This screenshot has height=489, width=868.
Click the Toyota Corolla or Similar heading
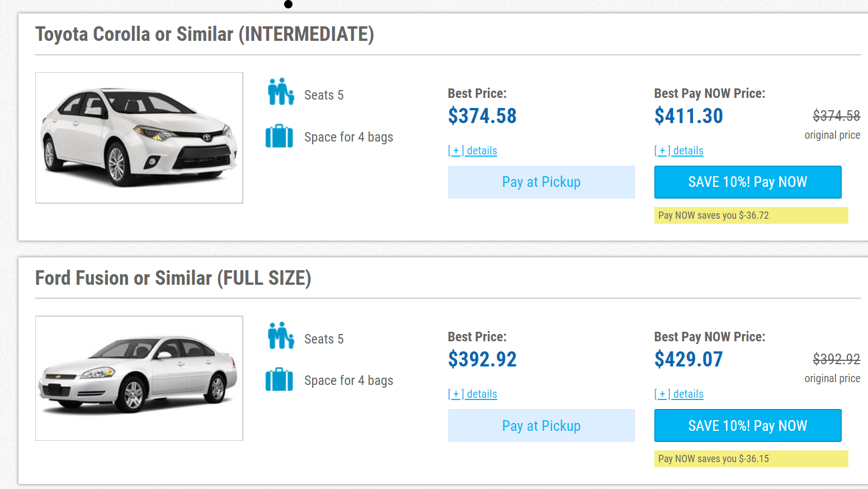point(205,34)
